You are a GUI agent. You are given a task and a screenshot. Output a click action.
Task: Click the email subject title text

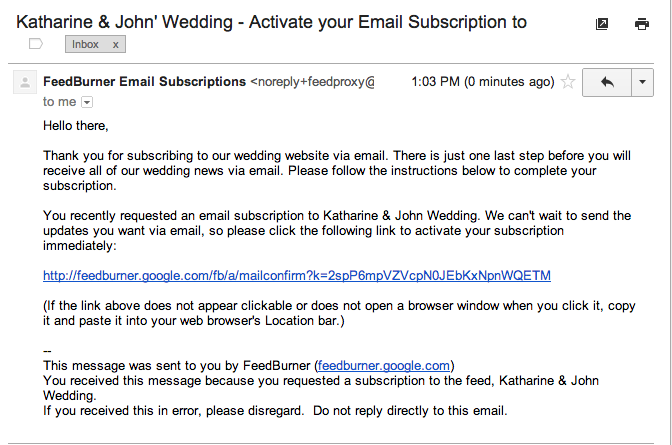[271, 22]
